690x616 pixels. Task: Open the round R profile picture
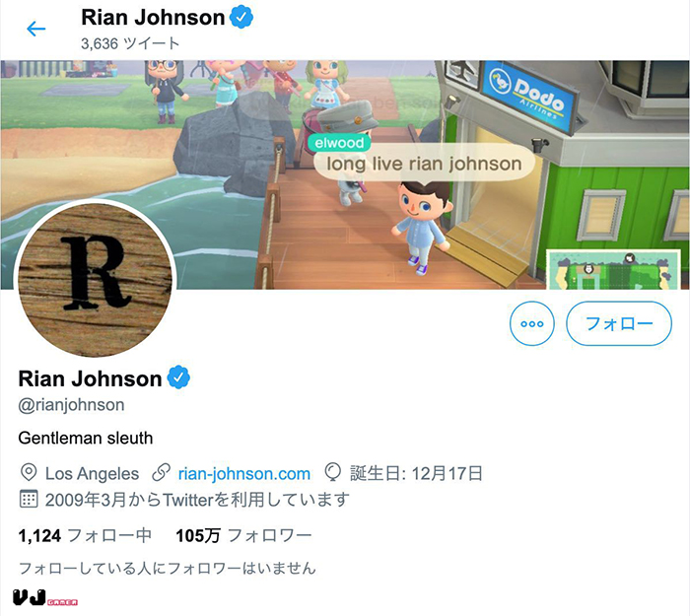click(95, 279)
